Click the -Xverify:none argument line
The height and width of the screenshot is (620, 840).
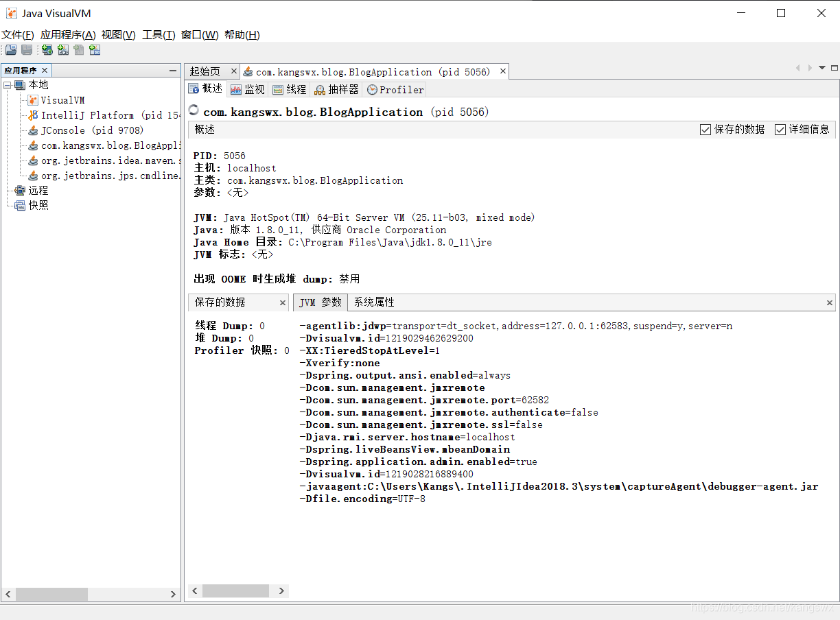[x=340, y=363]
